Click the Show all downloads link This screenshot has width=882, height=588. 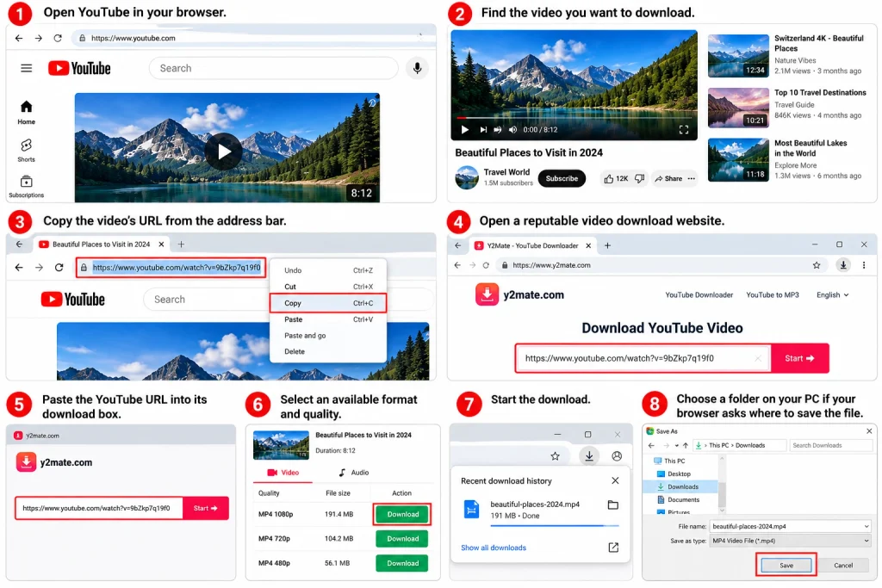coord(494,548)
